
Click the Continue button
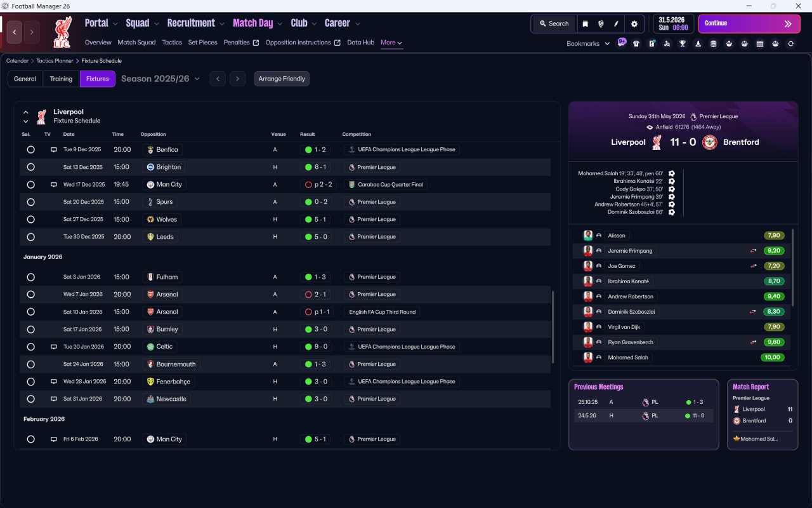[x=749, y=23]
